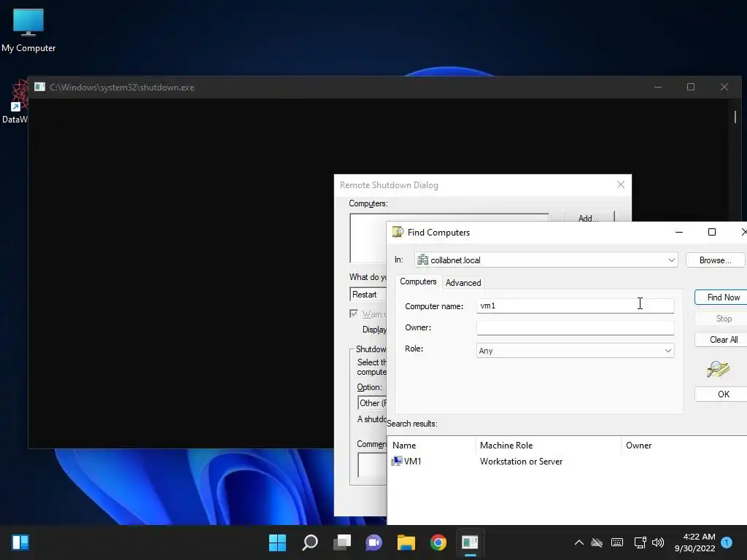The image size is (747, 560).
Task: Click the Computer name field containing vm1
Action: (x=575, y=306)
